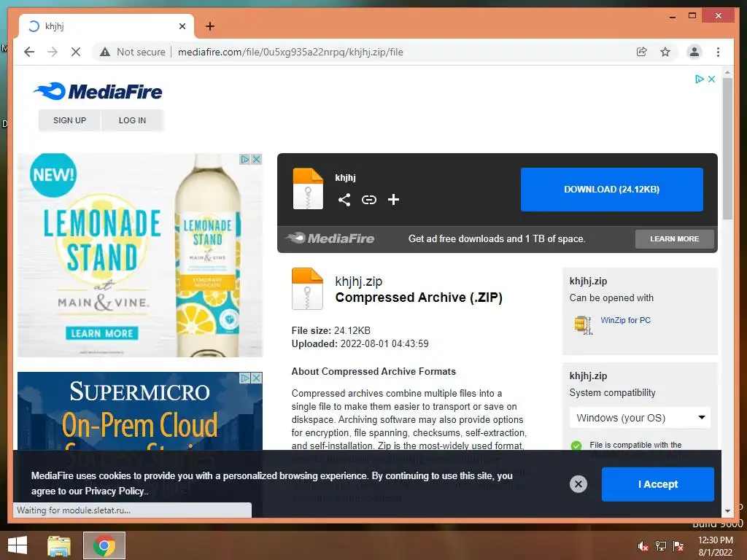Click the MediaFire logo
This screenshot has width=747, height=560.
coord(98,91)
